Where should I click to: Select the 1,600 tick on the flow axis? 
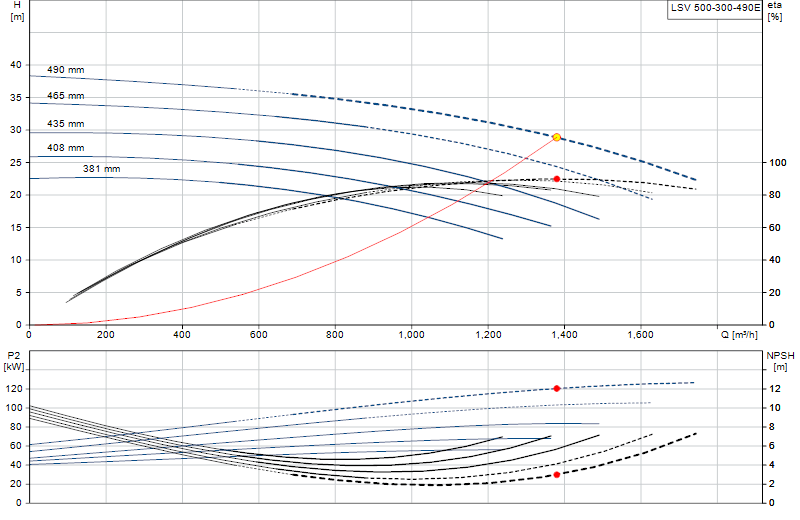coord(640,335)
